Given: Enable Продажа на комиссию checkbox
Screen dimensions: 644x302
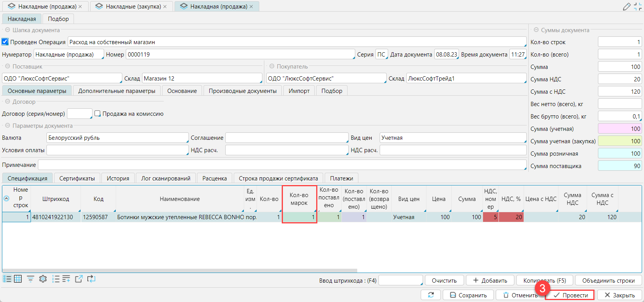Looking at the screenshot, I should click(x=98, y=114).
